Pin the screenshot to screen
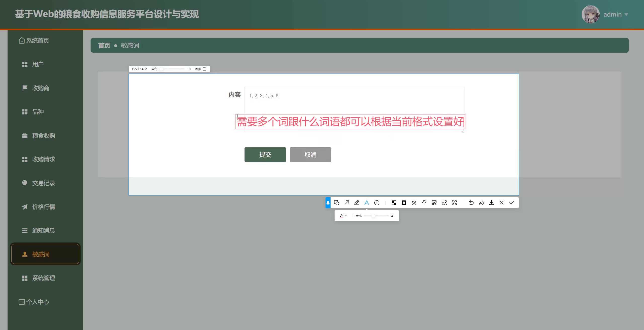This screenshot has height=330, width=644. click(x=424, y=203)
